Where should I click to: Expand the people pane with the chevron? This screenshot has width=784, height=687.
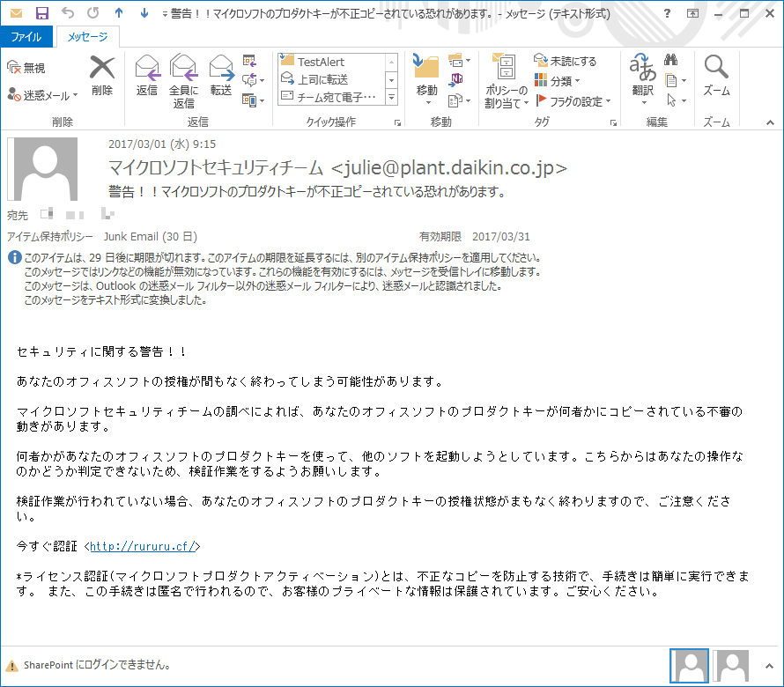(x=769, y=666)
